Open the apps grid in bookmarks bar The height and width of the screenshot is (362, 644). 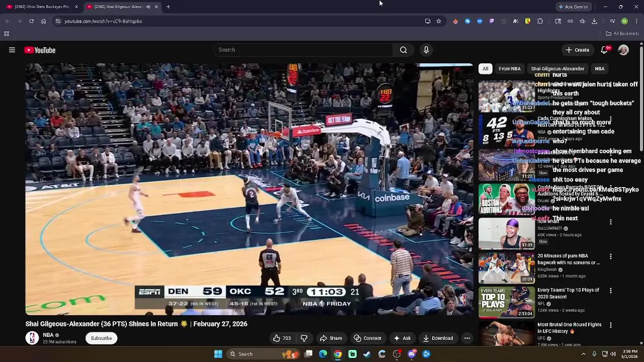point(7,34)
